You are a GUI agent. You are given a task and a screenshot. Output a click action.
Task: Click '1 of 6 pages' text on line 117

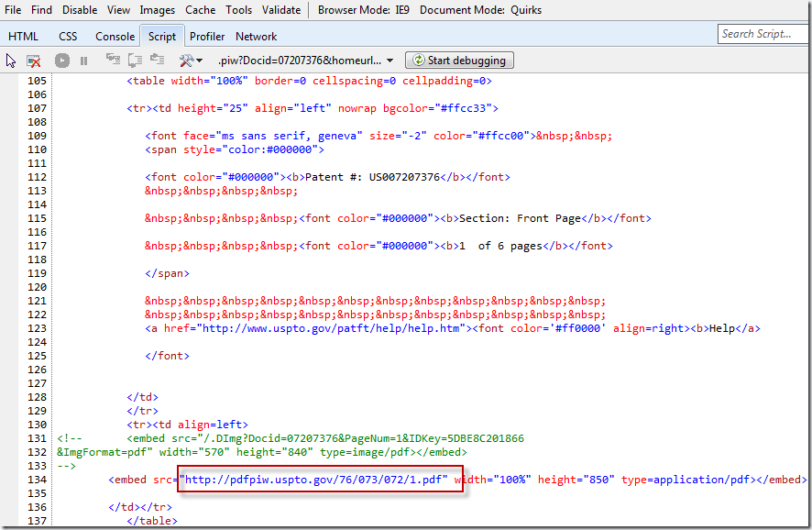coord(500,246)
